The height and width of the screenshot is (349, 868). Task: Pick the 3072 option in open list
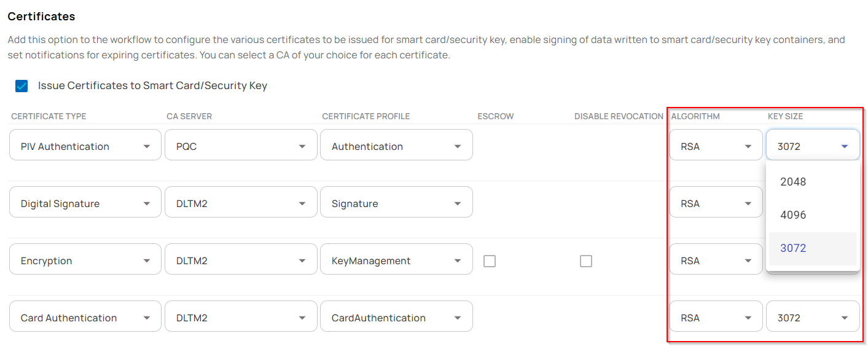tap(793, 248)
